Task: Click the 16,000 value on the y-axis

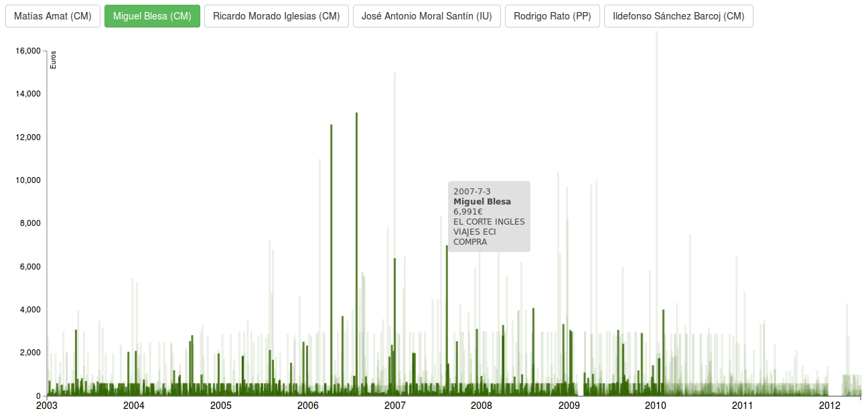Action: click(27, 51)
